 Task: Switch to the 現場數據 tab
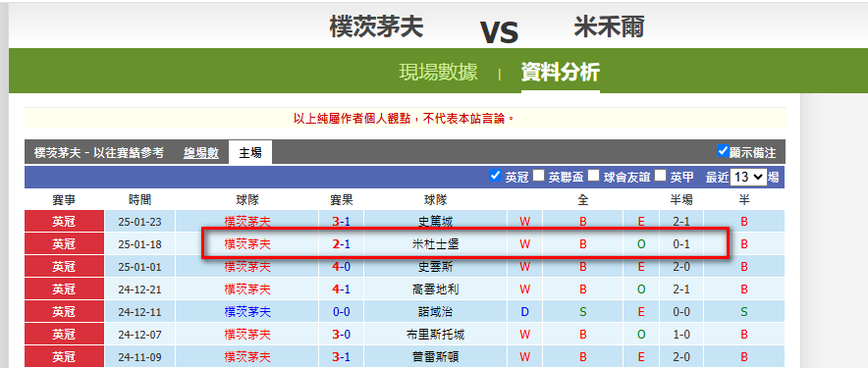pos(439,73)
